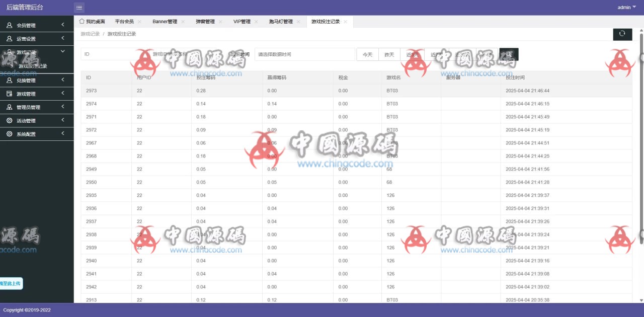Click the hamburger menu icon beside the header
The height and width of the screenshot is (317, 644).
(x=79, y=7)
